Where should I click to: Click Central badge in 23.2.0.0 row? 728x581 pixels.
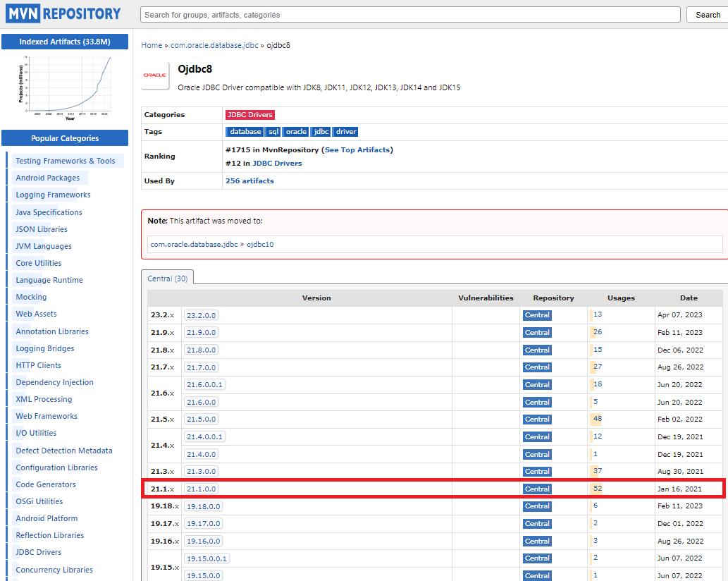[x=537, y=315]
